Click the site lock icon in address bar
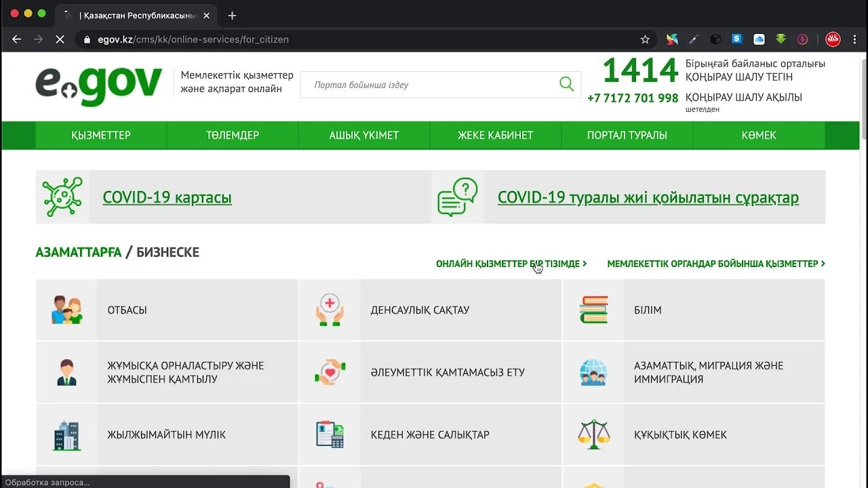 point(87,39)
